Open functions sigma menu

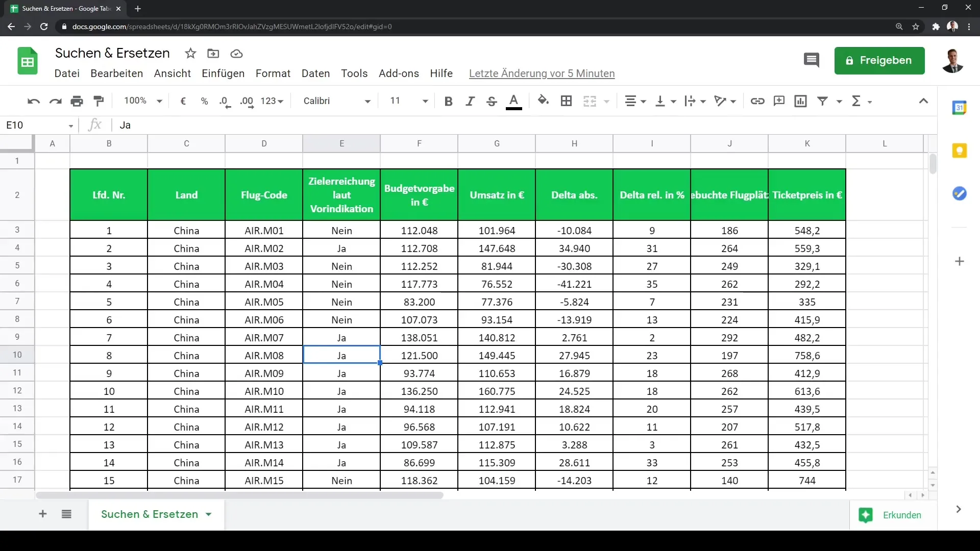point(861,101)
